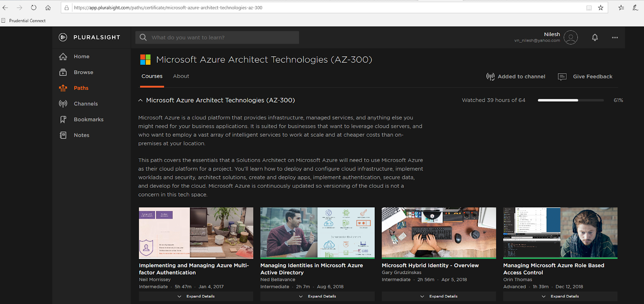Viewport: 644px width, 304px height.
Task: Expand details for Multi-factor Authentication course
Action: point(196,296)
